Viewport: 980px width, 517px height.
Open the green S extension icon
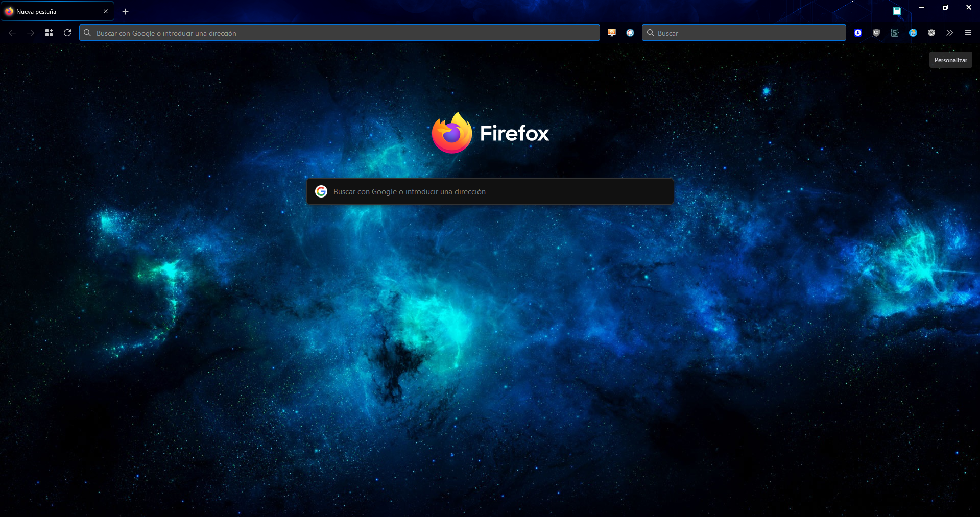pyautogui.click(x=895, y=33)
